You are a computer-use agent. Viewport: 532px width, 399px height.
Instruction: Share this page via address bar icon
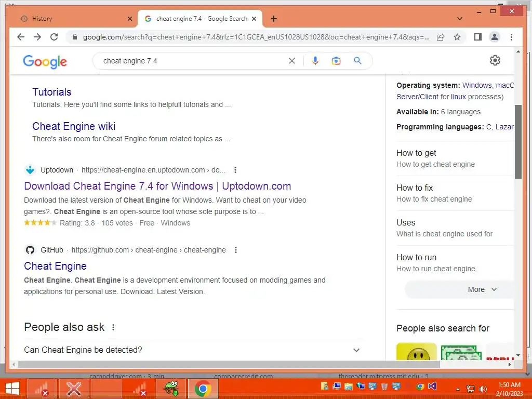[x=441, y=37]
